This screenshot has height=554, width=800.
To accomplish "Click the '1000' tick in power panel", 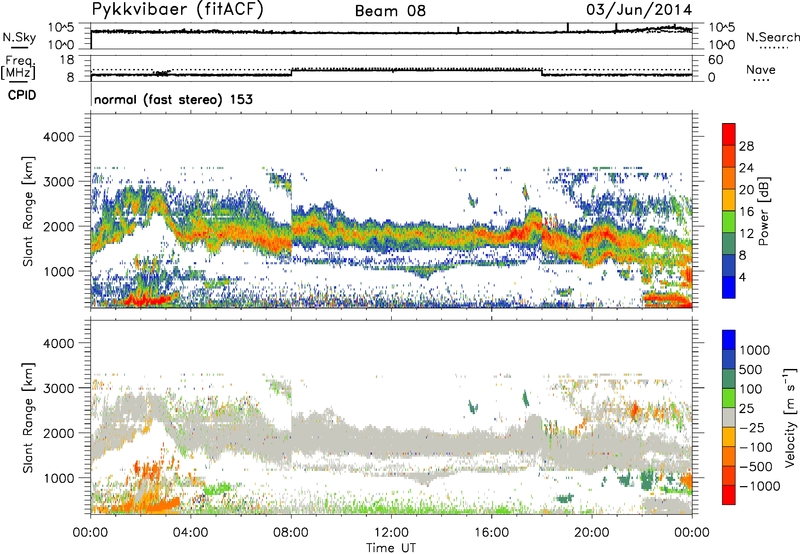I will 58,271.
